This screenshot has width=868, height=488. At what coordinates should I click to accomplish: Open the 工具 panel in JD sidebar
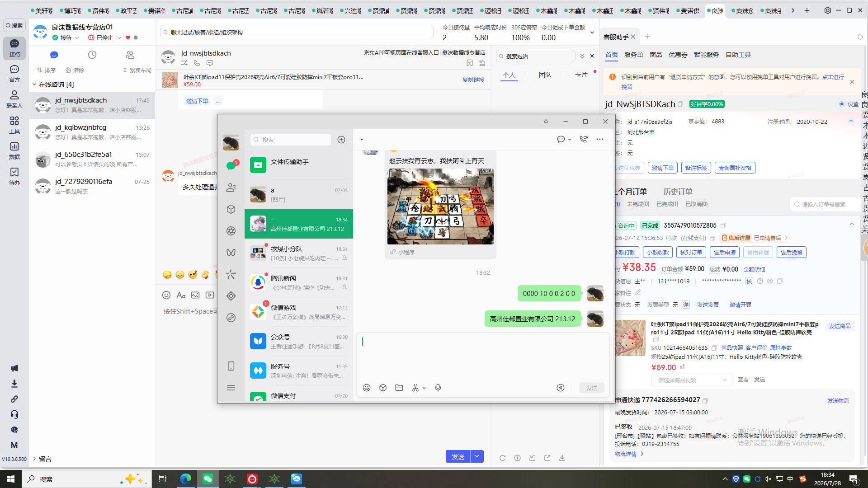[x=14, y=125]
